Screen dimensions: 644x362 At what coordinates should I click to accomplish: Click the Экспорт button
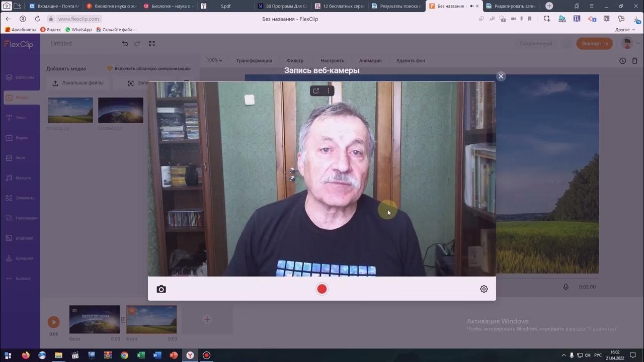(594, 44)
